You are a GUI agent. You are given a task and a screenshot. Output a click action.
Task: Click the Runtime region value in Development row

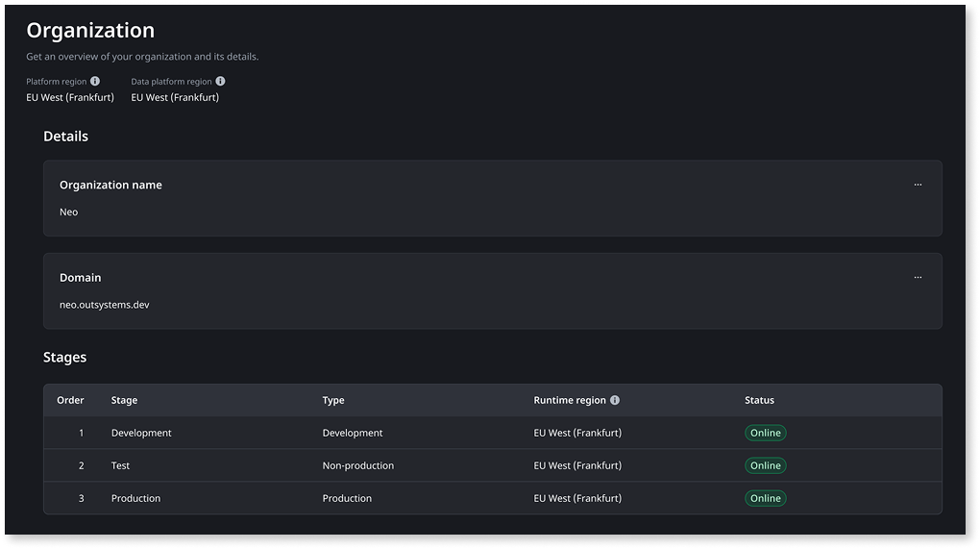coord(577,433)
